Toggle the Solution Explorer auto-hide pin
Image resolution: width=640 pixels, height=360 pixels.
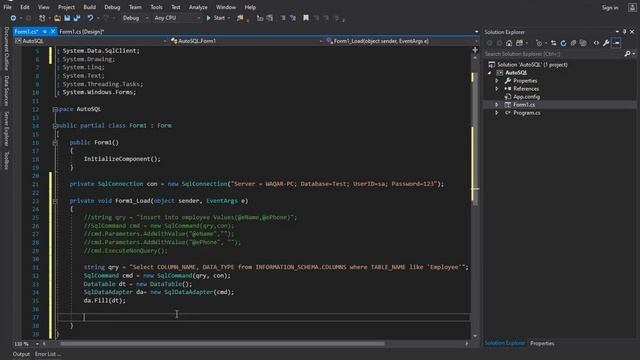pyautogui.click(x=624, y=32)
